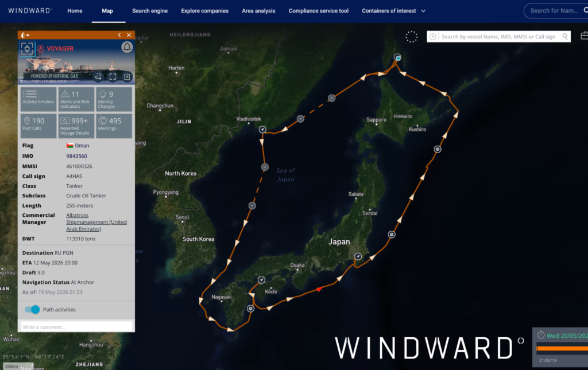Image resolution: width=588 pixels, height=370 pixels.
Task: Open the Area analysis tab
Action: click(x=258, y=11)
